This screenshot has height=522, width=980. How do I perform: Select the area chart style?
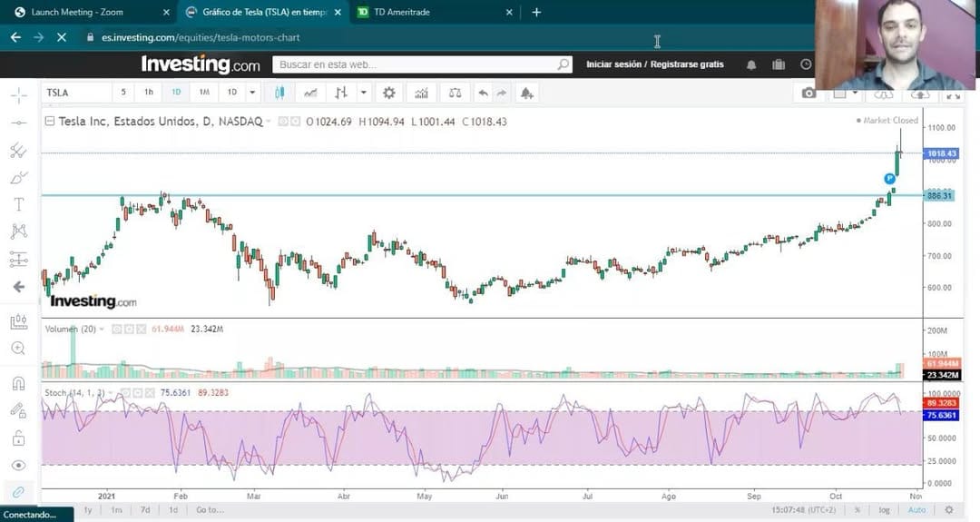(310, 94)
